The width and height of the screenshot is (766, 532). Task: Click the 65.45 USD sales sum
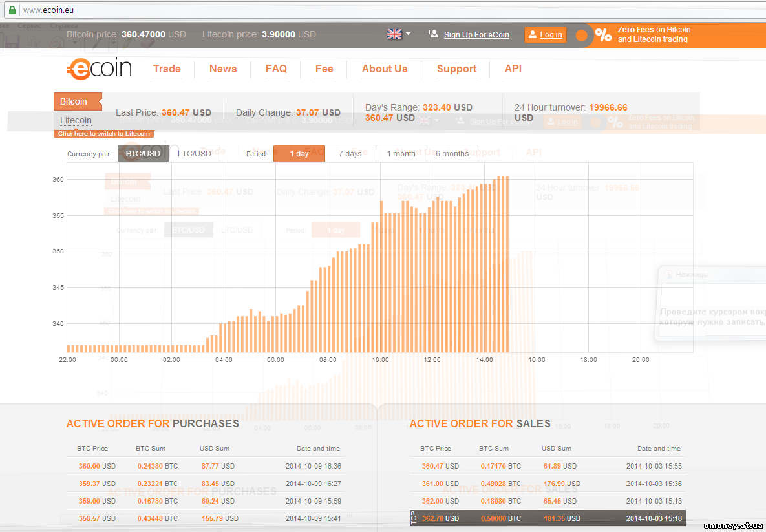pyautogui.click(x=560, y=501)
